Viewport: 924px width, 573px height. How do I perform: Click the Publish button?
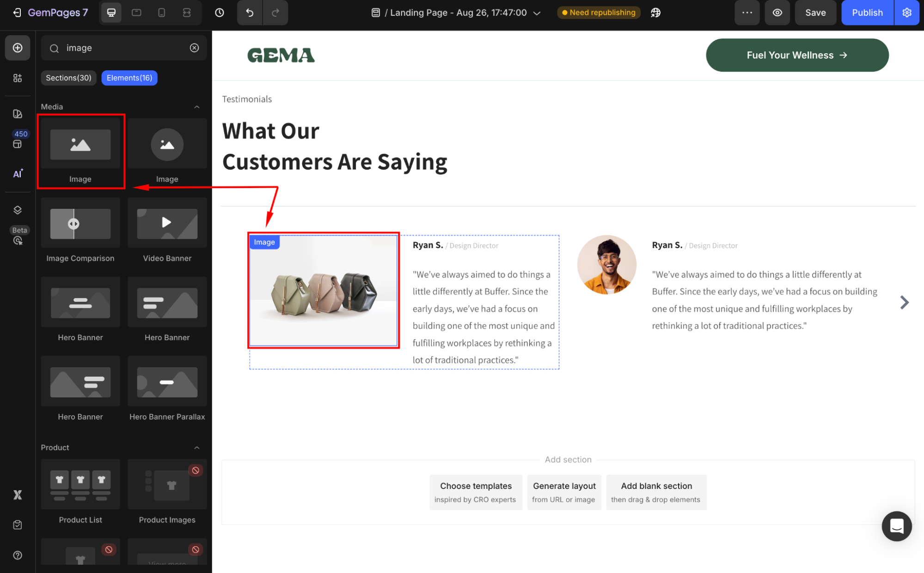point(867,12)
